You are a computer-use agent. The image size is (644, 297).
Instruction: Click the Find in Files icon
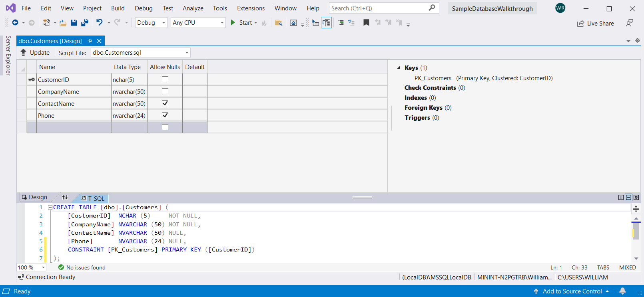pos(279,23)
